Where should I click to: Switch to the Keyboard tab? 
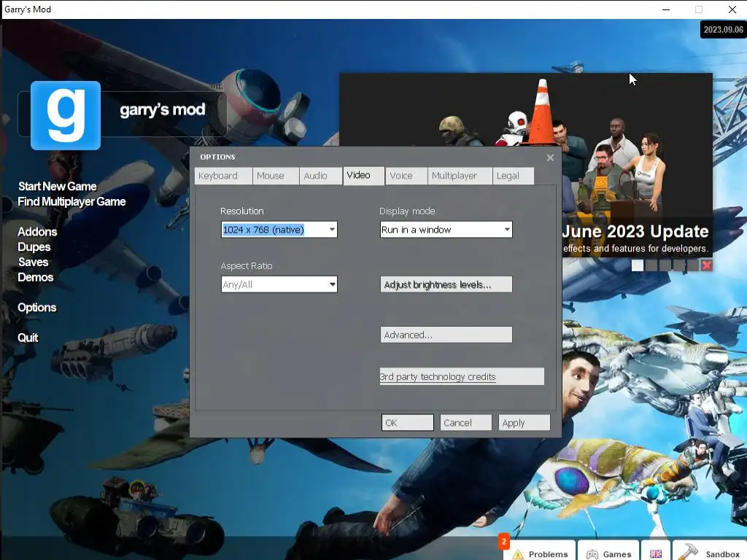(x=223, y=176)
